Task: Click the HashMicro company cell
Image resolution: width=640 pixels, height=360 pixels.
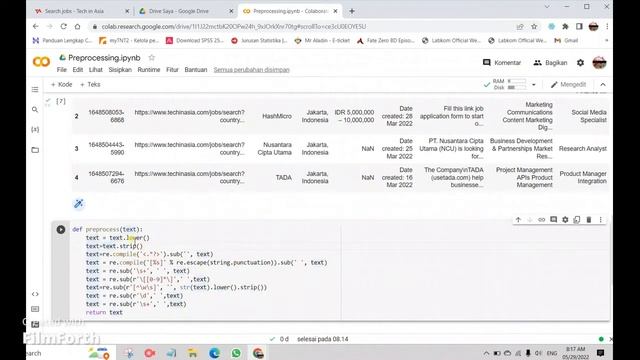Action: (277, 116)
